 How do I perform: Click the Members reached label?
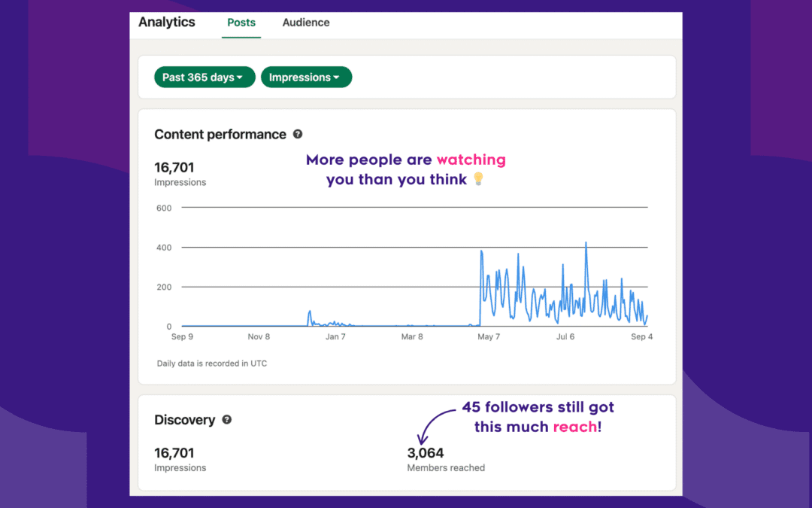coord(446,468)
